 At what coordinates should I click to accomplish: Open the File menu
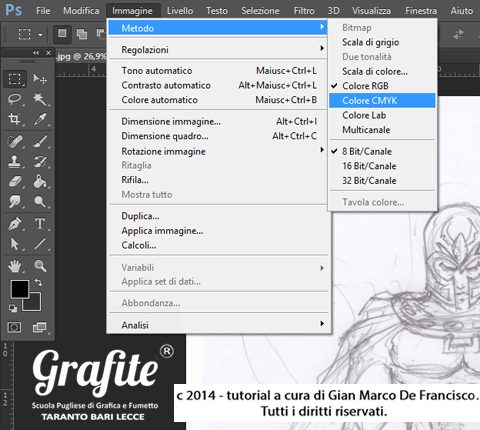[x=43, y=11]
